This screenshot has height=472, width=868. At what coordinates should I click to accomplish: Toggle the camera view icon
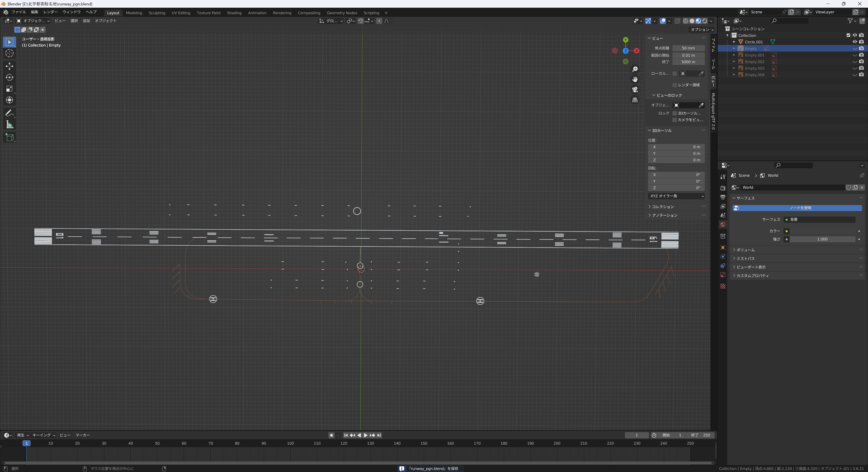pos(635,90)
